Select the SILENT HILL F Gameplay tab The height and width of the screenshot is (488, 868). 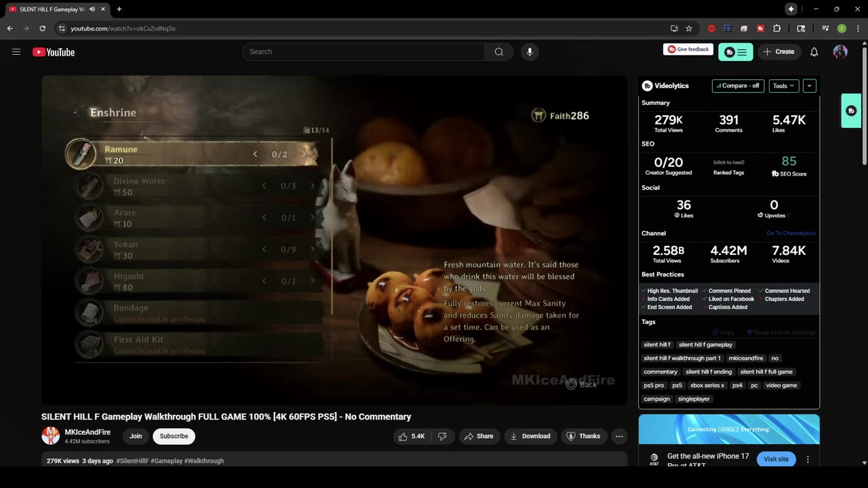tap(57, 9)
